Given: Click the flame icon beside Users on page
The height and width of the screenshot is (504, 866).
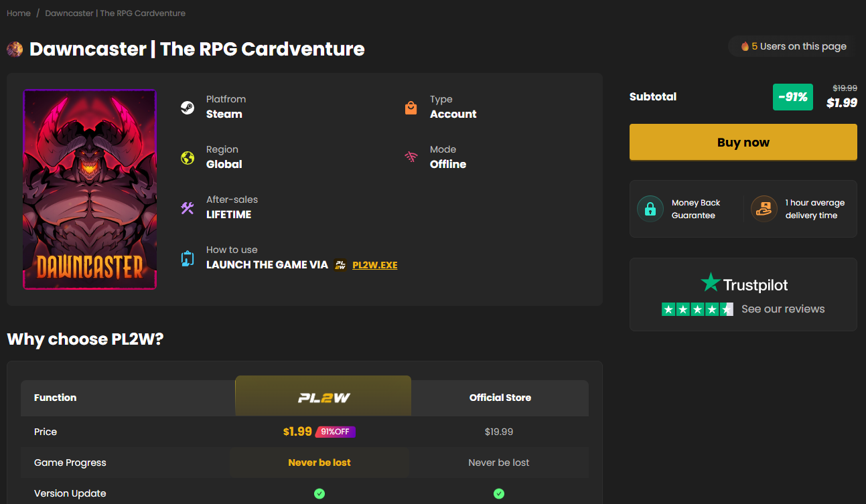Looking at the screenshot, I should 745,46.
